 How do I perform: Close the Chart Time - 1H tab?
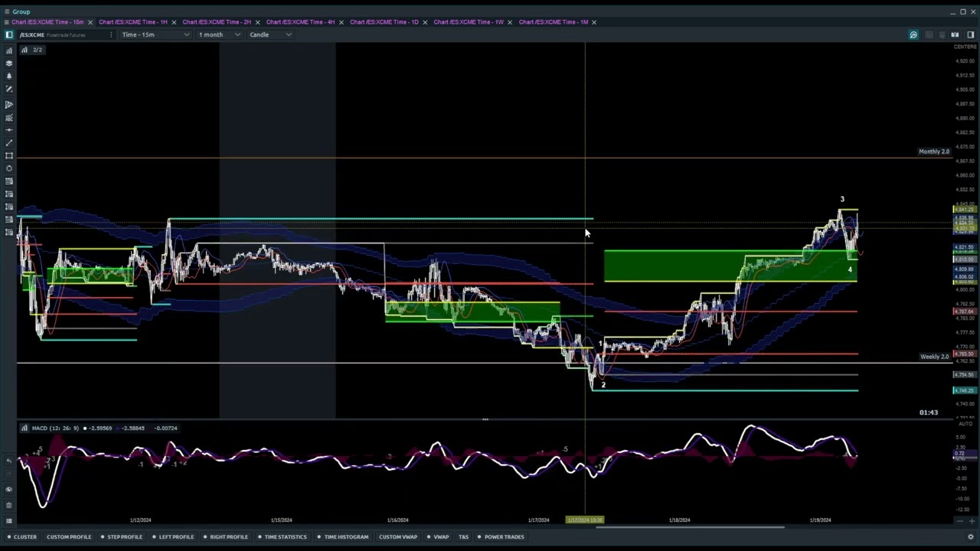[174, 22]
